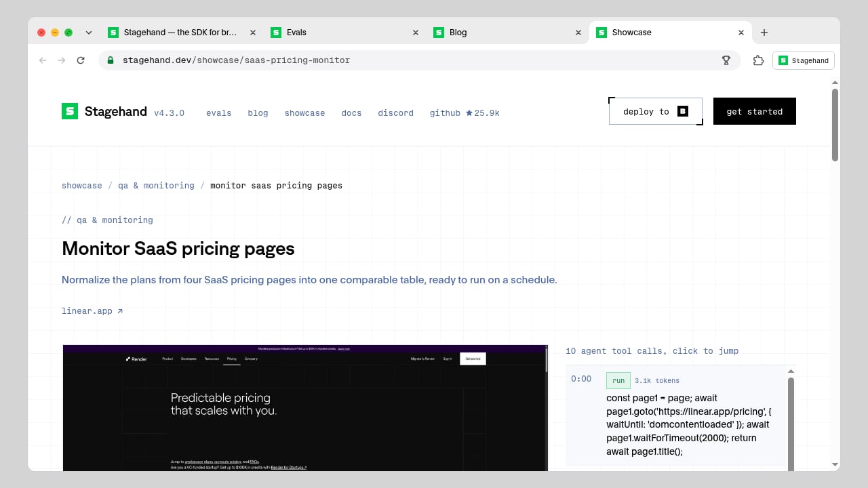Image resolution: width=868 pixels, height=488 pixels.
Task: Close the Showcase tab
Action: pyautogui.click(x=741, y=33)
